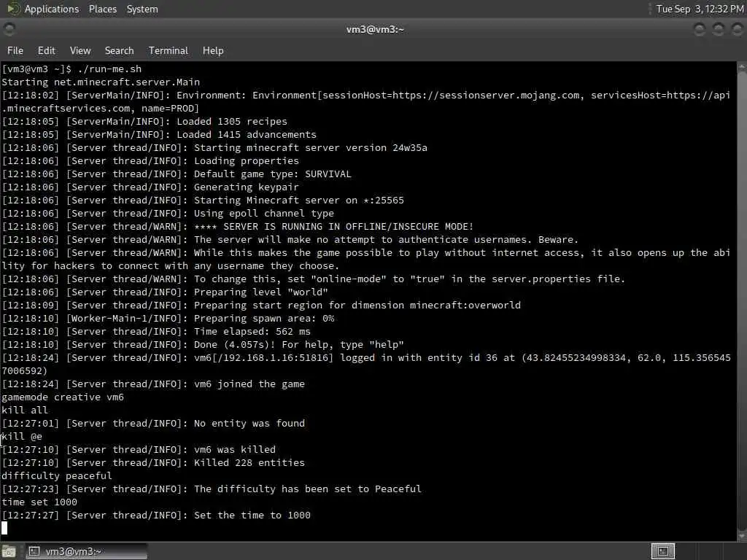Minimize the vm3@vm3 terminal window
The width and height of the screenshot is (747, 560).
pos(700,29)
